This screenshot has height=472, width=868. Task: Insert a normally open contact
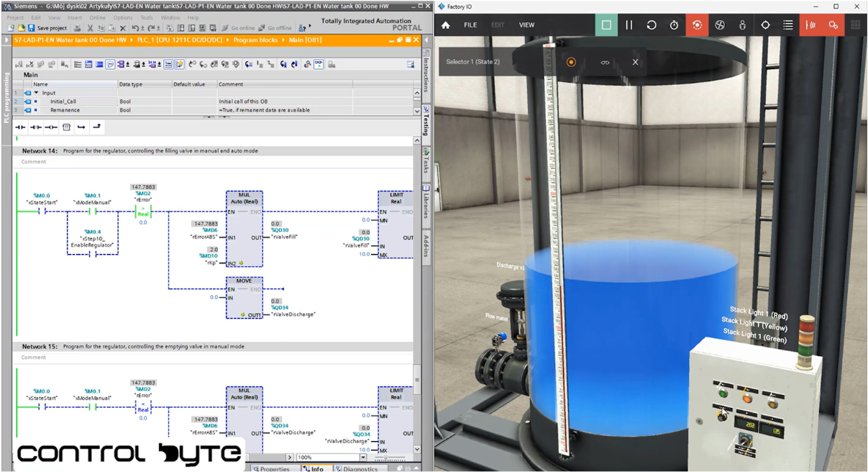pos(20,127)
